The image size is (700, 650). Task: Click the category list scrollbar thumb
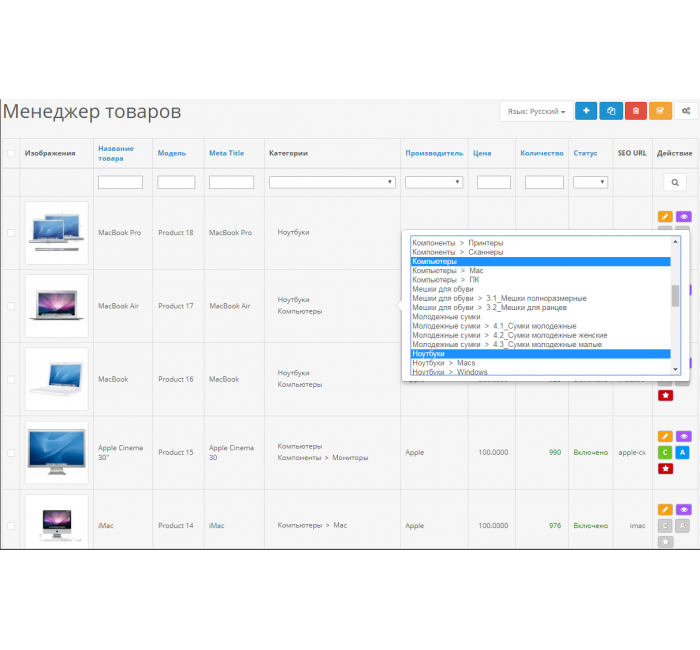point(675,296)
